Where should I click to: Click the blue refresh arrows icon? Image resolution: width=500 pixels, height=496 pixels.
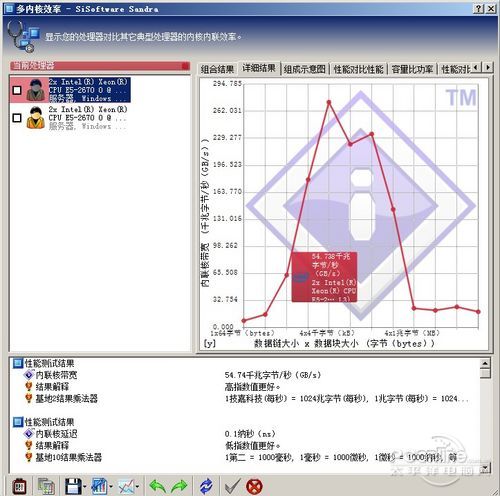pyautogui.click(x=206, y=486)
